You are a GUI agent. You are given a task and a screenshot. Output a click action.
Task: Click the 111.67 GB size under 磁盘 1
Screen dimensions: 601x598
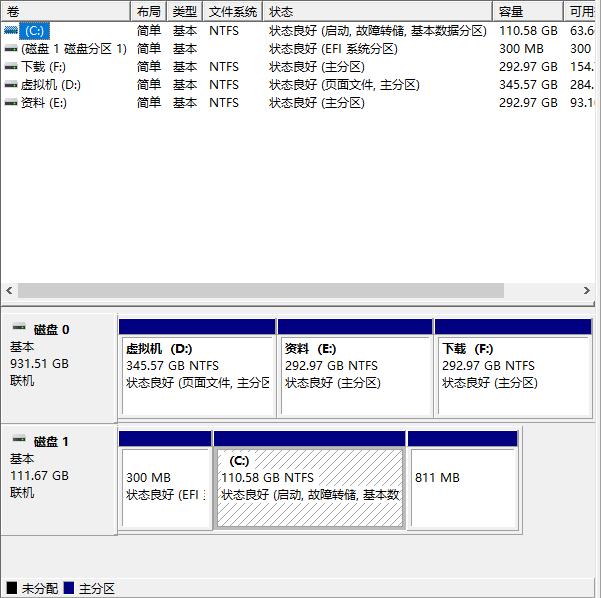pos(39,475)
